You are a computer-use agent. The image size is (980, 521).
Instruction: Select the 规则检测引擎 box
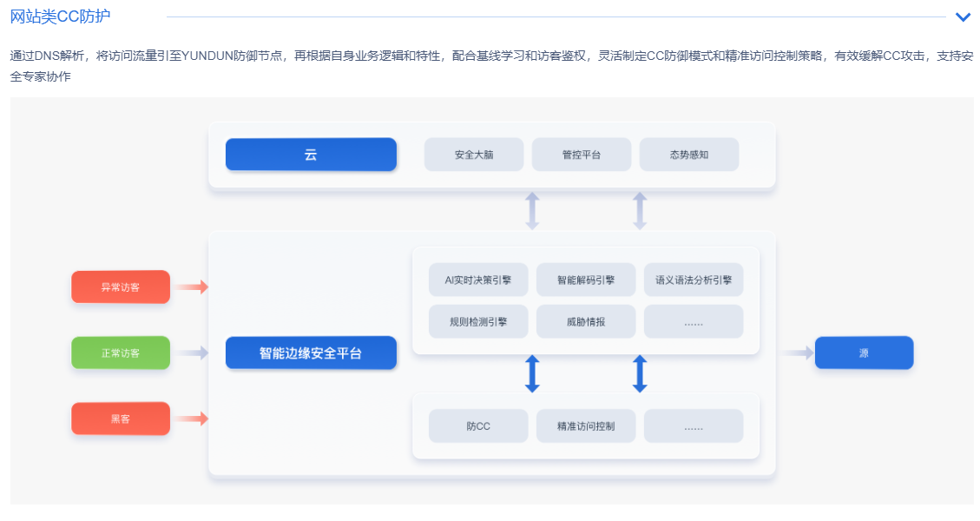point(478,321)
